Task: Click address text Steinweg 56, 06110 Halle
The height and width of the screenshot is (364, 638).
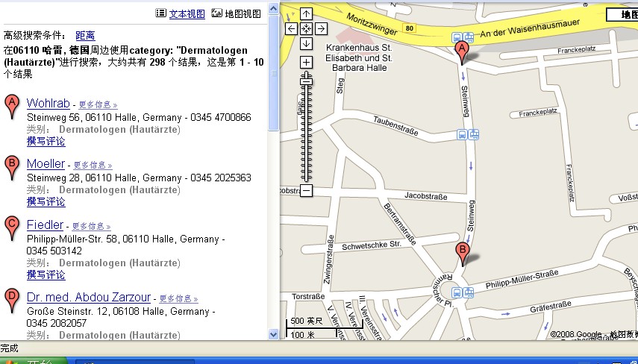Action: [x=104, y=118]
